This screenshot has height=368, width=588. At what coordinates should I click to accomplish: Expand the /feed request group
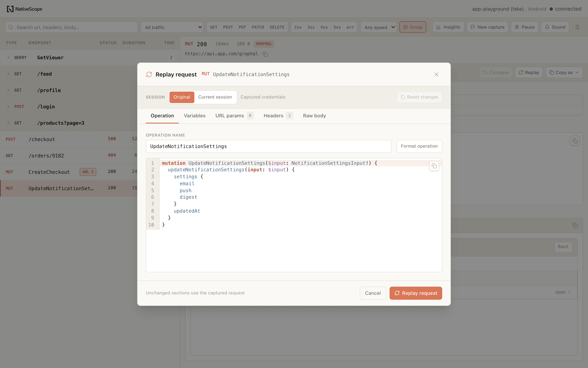pos(8,74)
